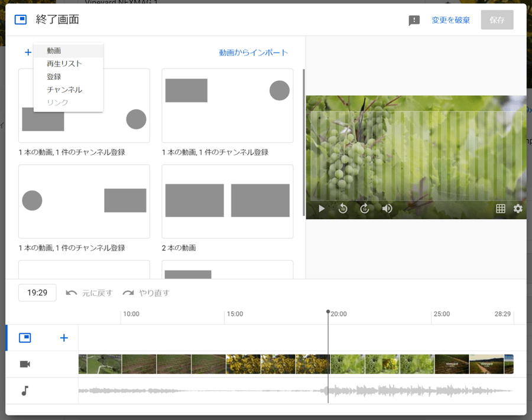The width and height of the screenshot is (532, 420).
Task: Choose チャンネル in the element dropdown
Action: pos(64,90)
